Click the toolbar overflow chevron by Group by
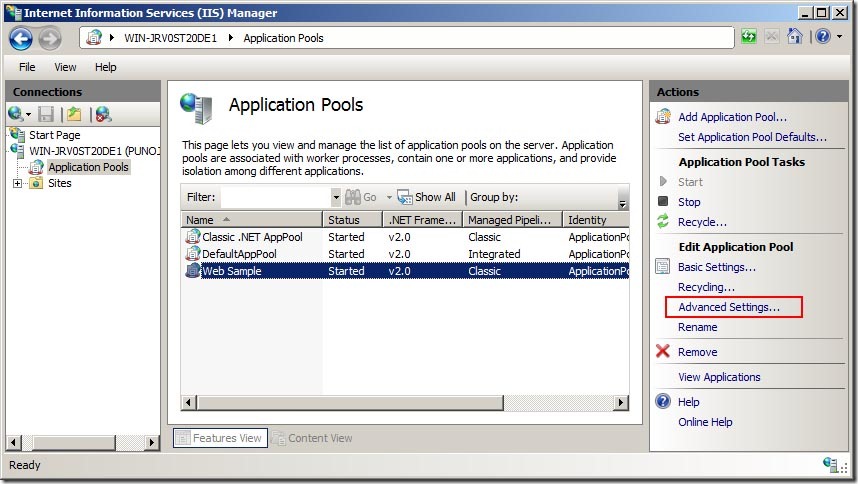Image resolution: width=858 pixels, height=484 pixels. click(622, 204)
